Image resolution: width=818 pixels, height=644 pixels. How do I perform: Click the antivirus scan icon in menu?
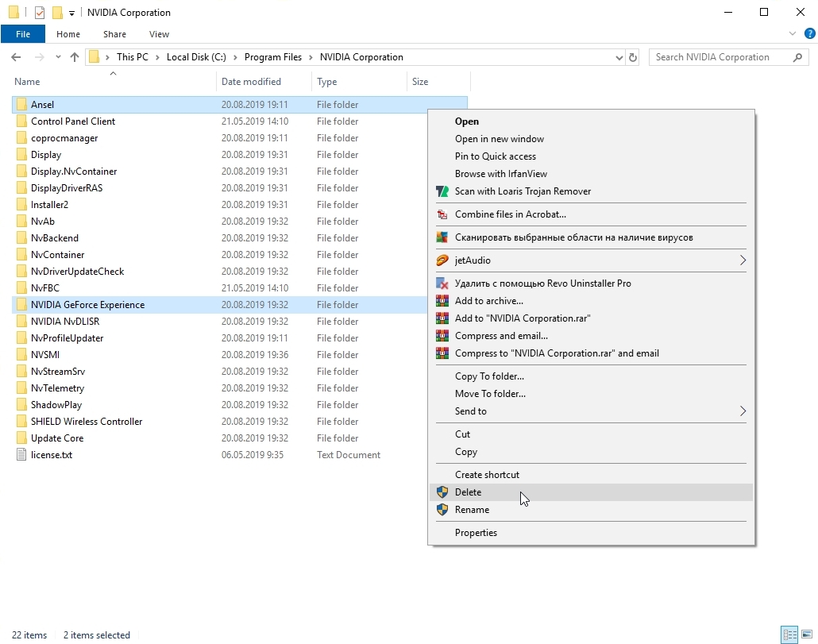pos(442,237)
